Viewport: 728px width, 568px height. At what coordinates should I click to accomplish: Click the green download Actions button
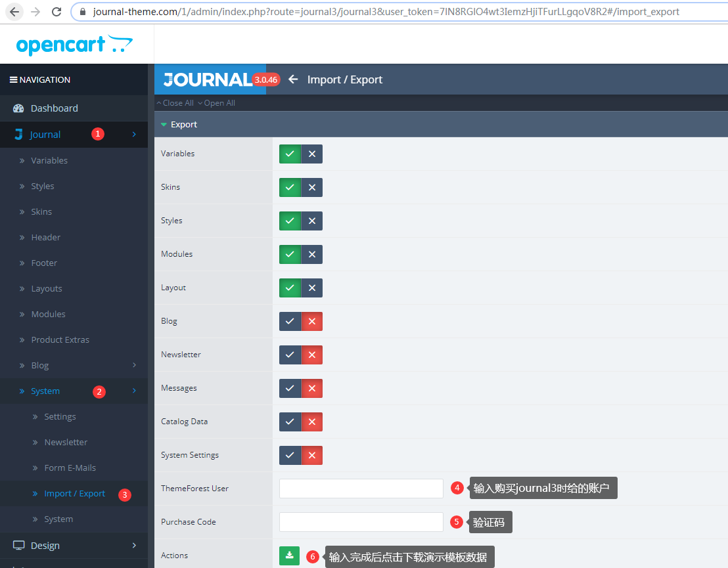(x=289, y=556)
